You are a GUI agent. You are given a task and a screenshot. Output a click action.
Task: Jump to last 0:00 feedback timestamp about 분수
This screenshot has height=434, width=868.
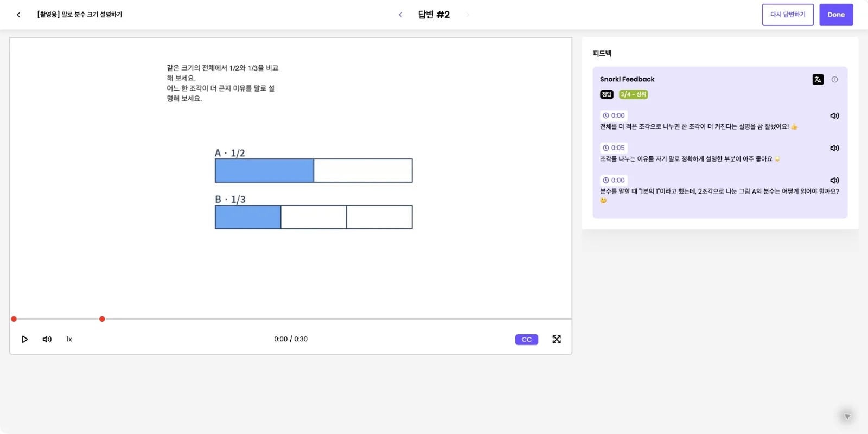(x=614, y=180)
